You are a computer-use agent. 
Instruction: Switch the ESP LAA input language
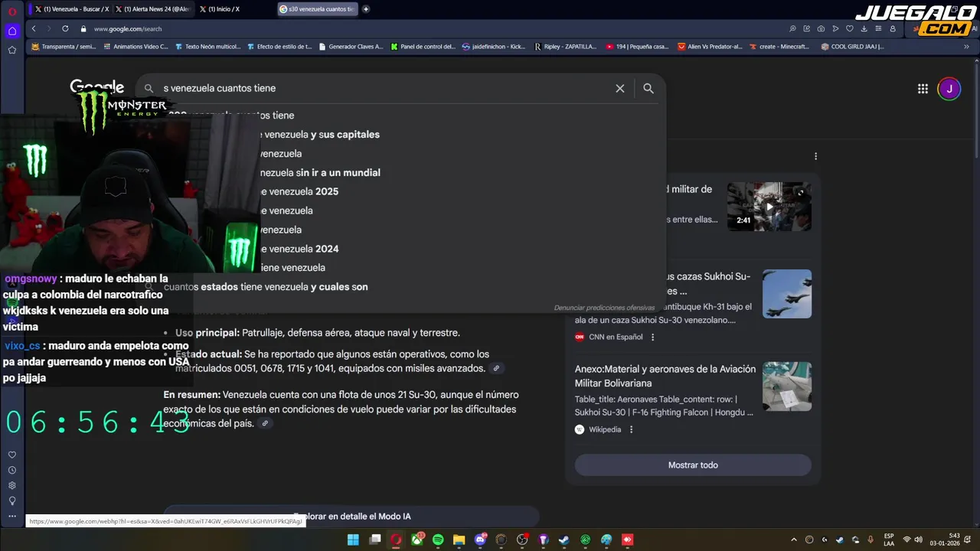pos(889,540)
